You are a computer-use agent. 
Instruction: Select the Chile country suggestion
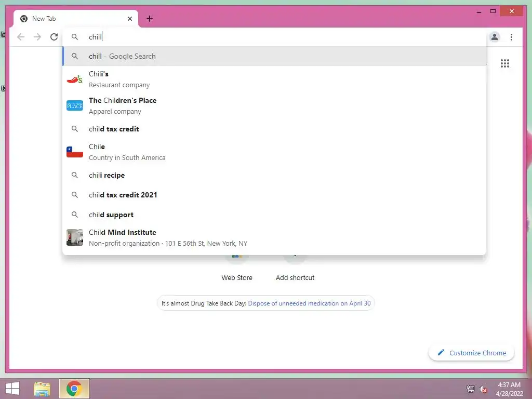tap(274, 152)
